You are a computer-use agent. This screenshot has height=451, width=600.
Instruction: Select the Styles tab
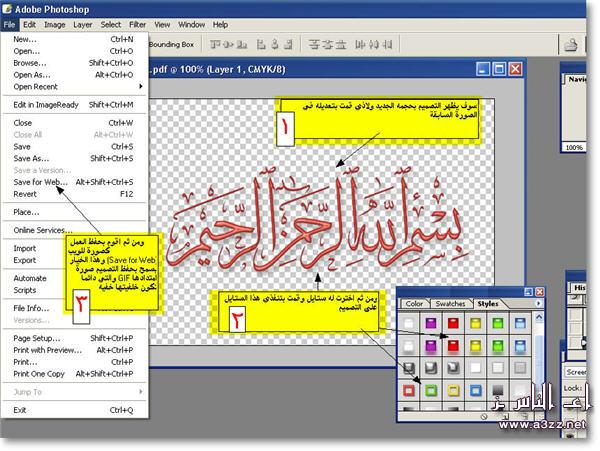(x=488, y=304)
